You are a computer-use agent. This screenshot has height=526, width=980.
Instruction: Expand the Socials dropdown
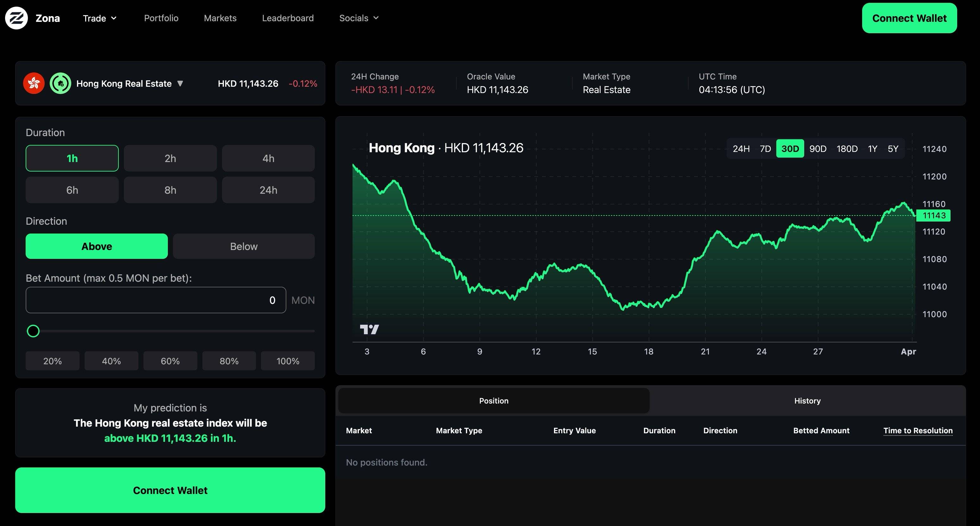click(x=359, y=18)
